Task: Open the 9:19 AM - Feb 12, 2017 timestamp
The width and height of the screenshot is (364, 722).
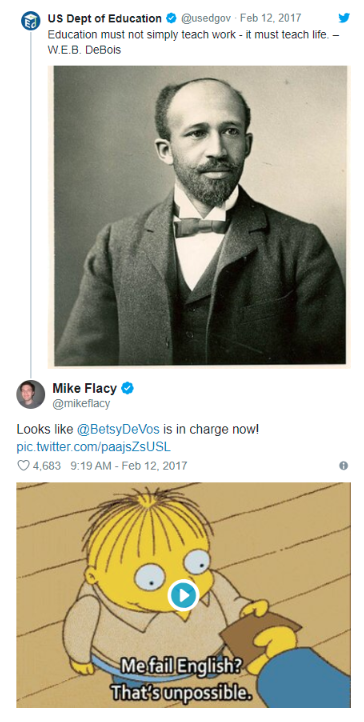Action: [x=128, y=466]
